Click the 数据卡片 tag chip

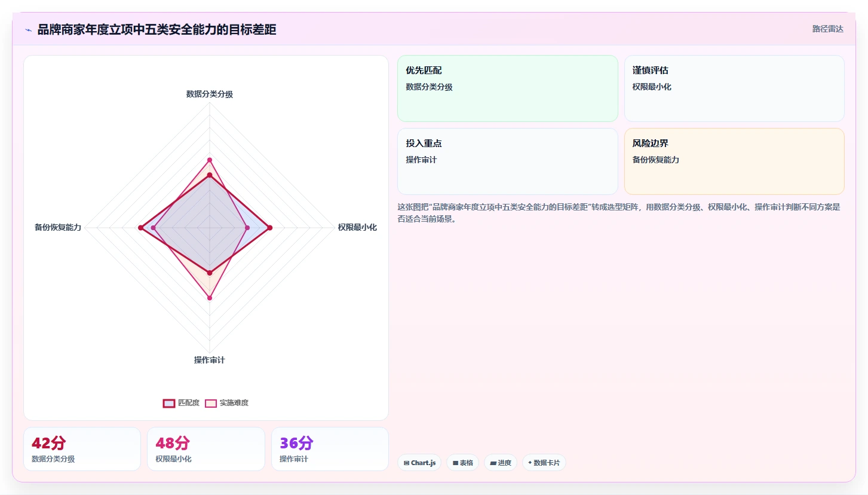coord(544,463)
